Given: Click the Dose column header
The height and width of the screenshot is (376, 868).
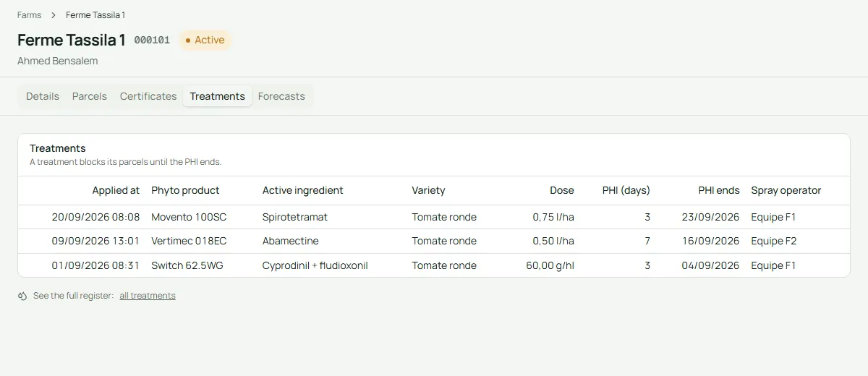Looking at the screenshot, I should click(562, 190).
